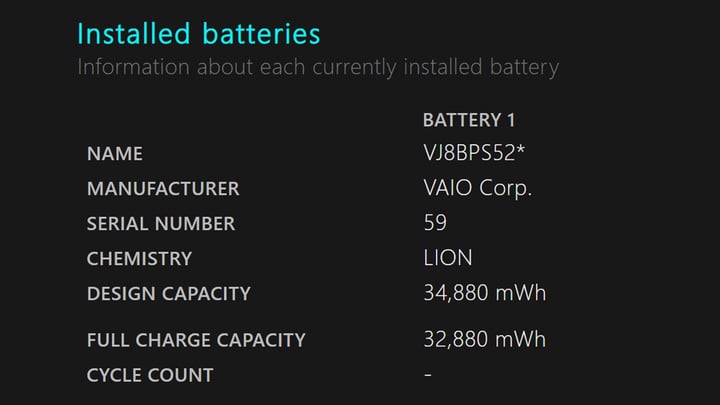Click the Installed batteries heading
720x405 pixels.
pos(198,33)
